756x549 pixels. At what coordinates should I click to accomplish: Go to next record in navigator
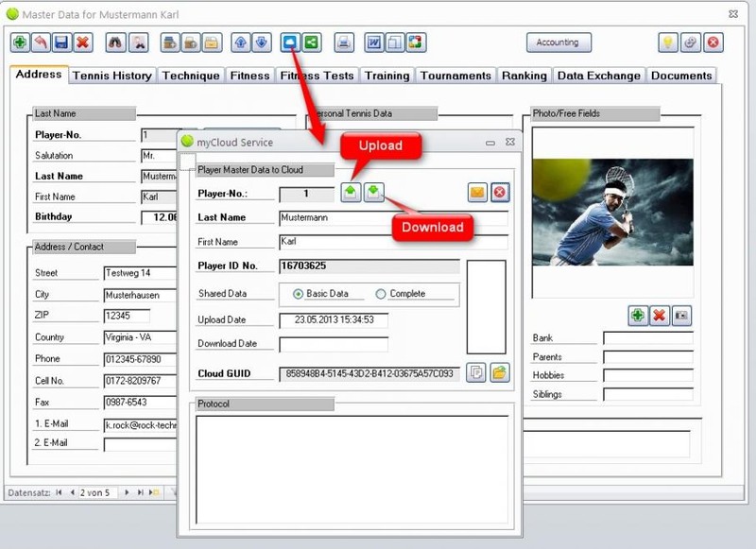pos(128,492)
